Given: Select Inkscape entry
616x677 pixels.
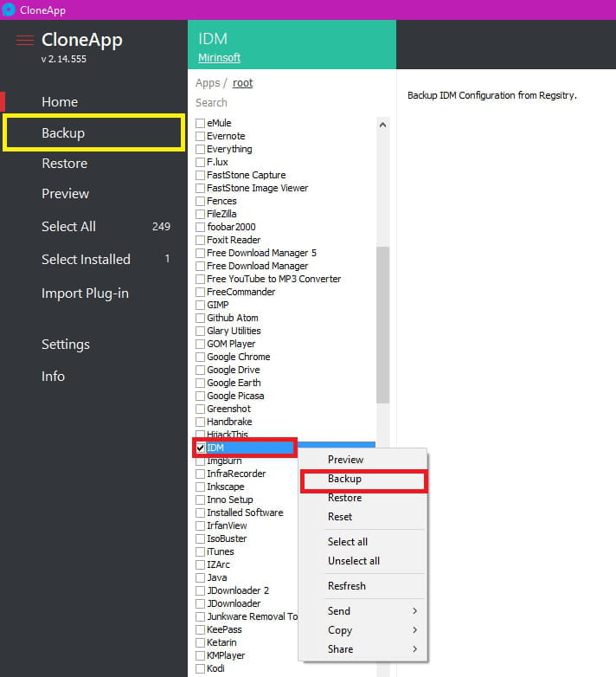Looking at the screenshot, I should [x=226, y=487].
